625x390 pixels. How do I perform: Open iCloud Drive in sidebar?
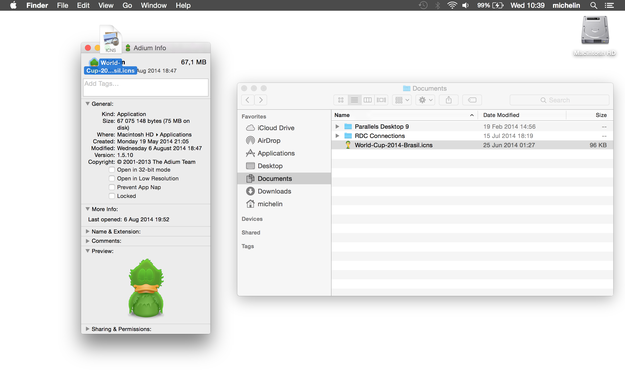point(276,128)
